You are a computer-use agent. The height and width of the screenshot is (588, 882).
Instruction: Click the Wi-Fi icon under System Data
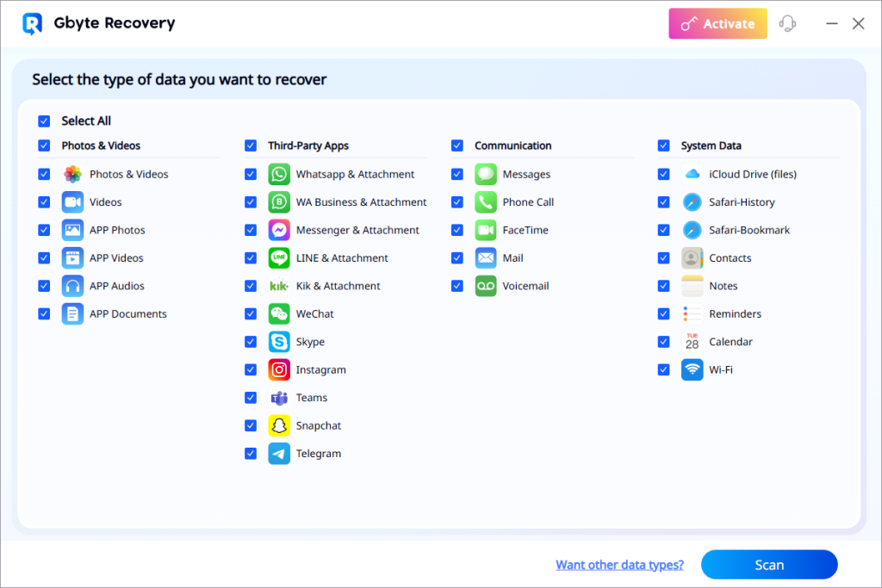tap(692, 369)
